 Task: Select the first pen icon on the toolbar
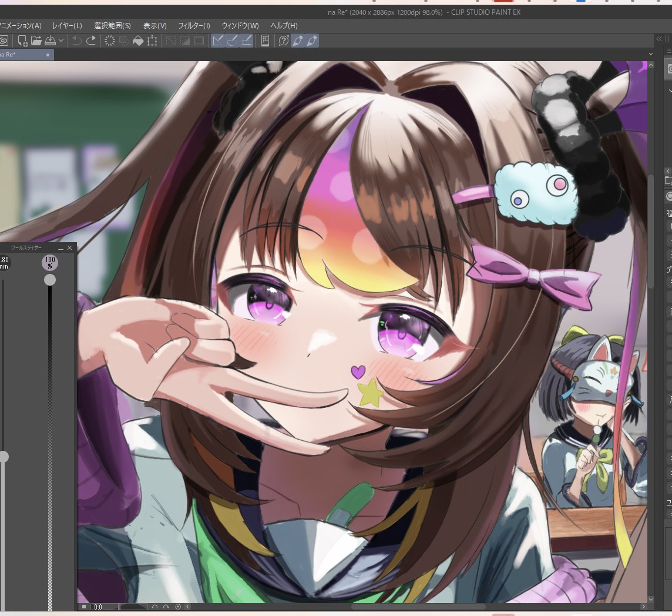(297, 41)
